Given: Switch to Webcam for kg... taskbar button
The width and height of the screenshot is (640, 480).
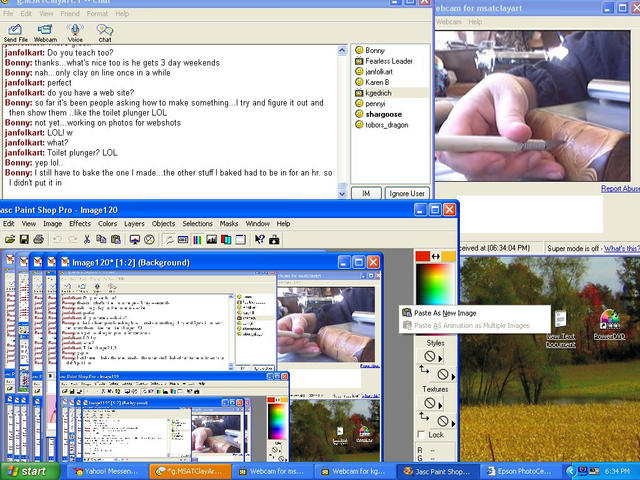Looking at the screenshot, I should click(354, 471).
